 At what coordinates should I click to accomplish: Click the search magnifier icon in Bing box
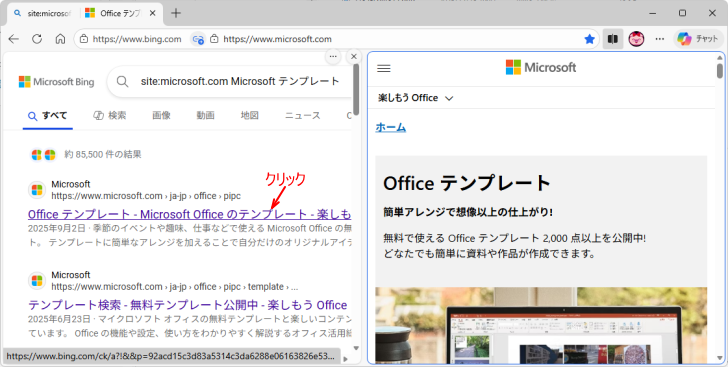[x=123, y=82]
